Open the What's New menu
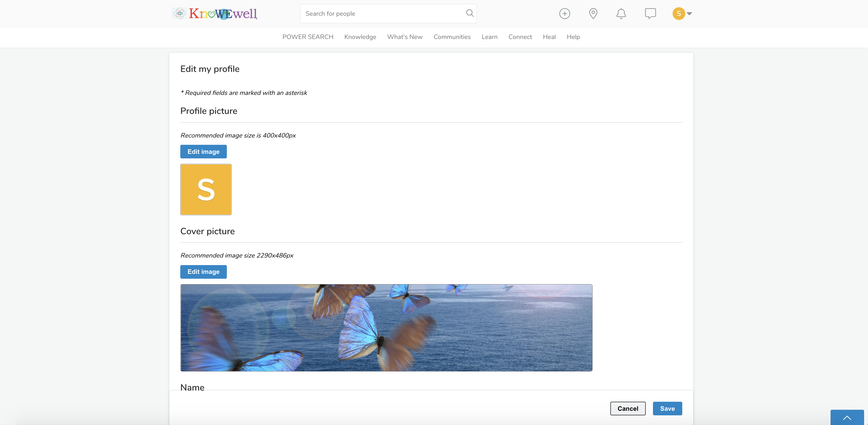Viewport: 868px width, 425px height. click(405, 37)
